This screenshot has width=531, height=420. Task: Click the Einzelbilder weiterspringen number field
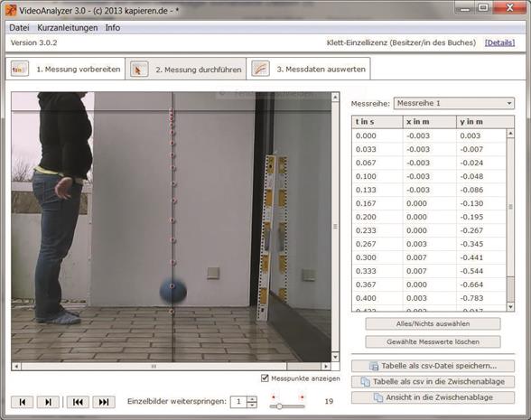[238, 402]
